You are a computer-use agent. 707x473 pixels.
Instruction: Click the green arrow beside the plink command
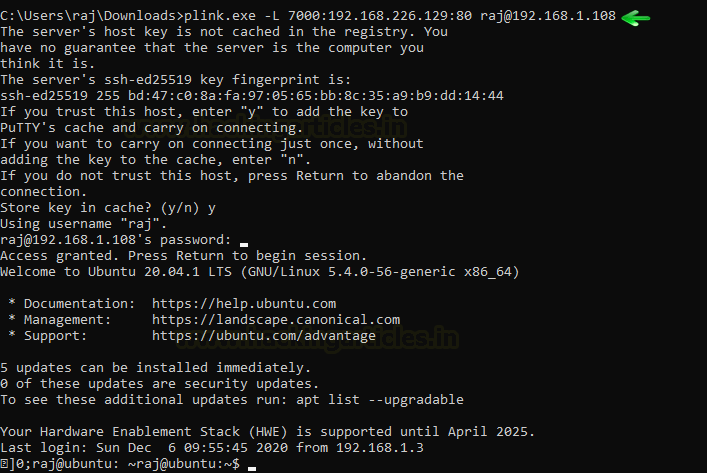(x=636, y=18)
